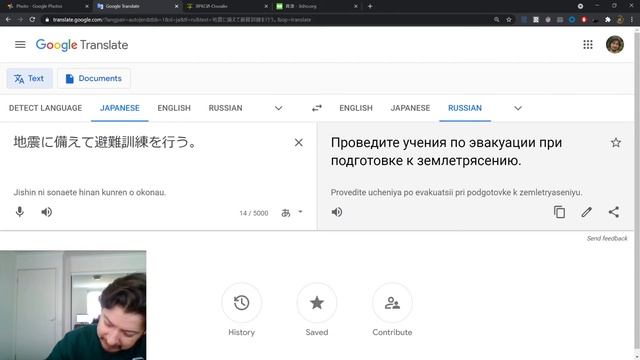The height and width of the screenshot is (360, 640).
Task: Select Russian as target language
Action: (x=465, y=108)
